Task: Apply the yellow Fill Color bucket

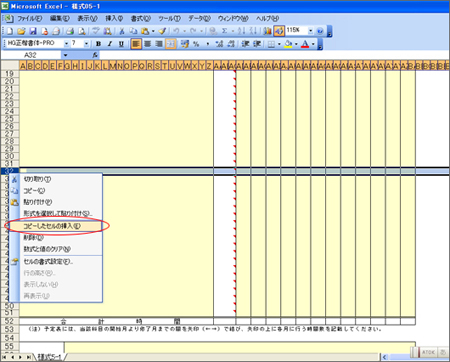Action: point(288,44)
